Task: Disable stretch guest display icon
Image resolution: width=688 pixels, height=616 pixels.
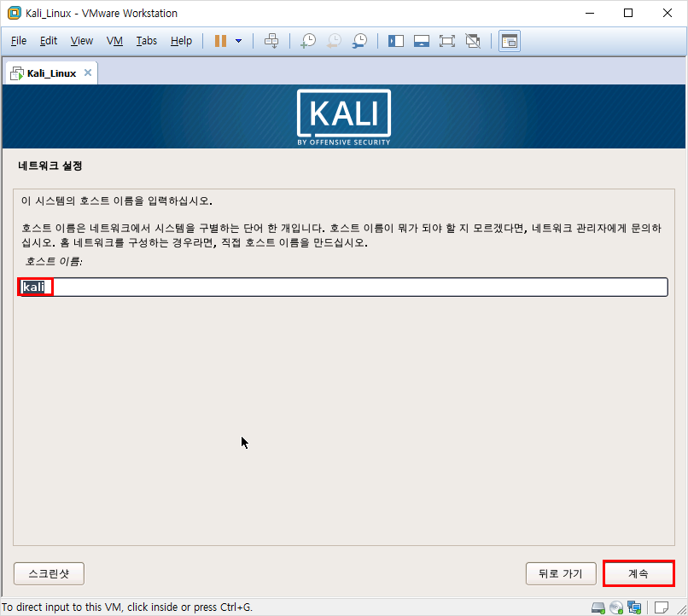Action: click(473, 41)
